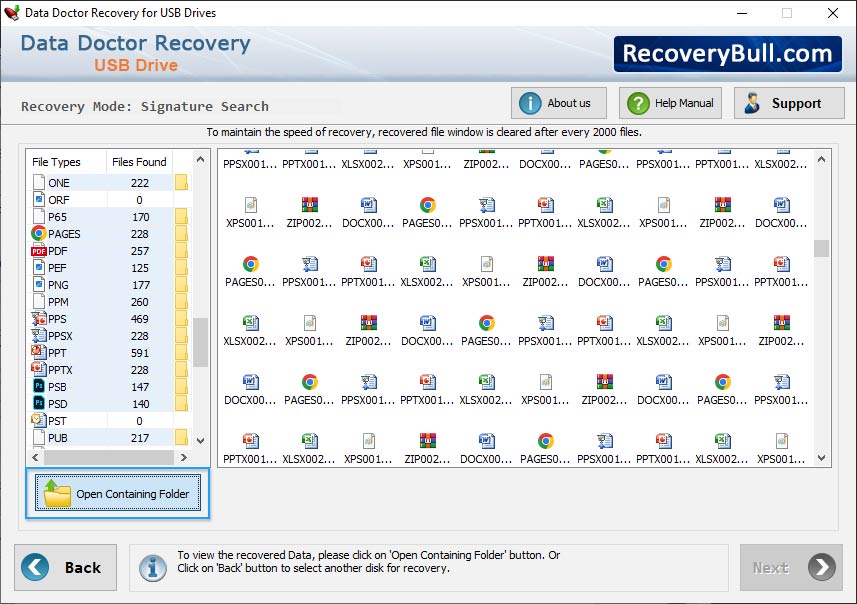Click the PPT PowerPoint icon

[x=39, y=352]
